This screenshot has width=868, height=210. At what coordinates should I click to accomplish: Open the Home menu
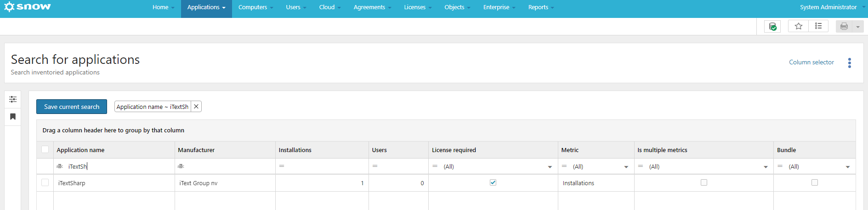coord(164,7)
